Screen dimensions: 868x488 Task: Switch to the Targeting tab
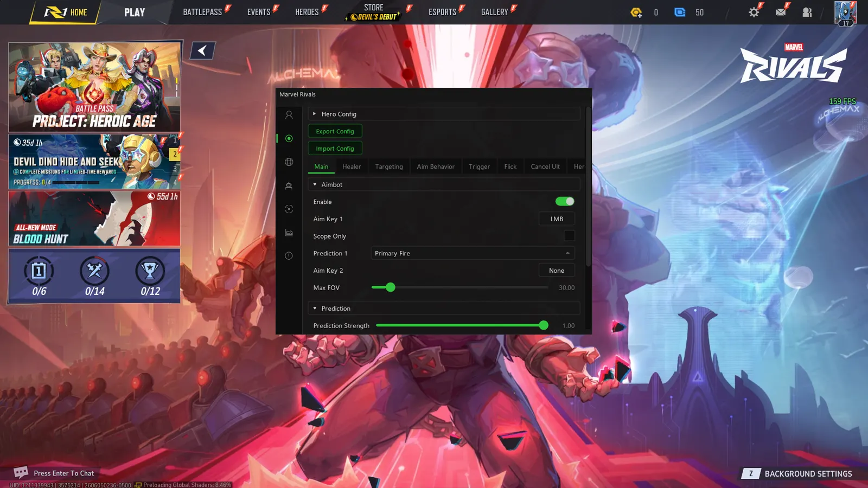tap(389, 166)
